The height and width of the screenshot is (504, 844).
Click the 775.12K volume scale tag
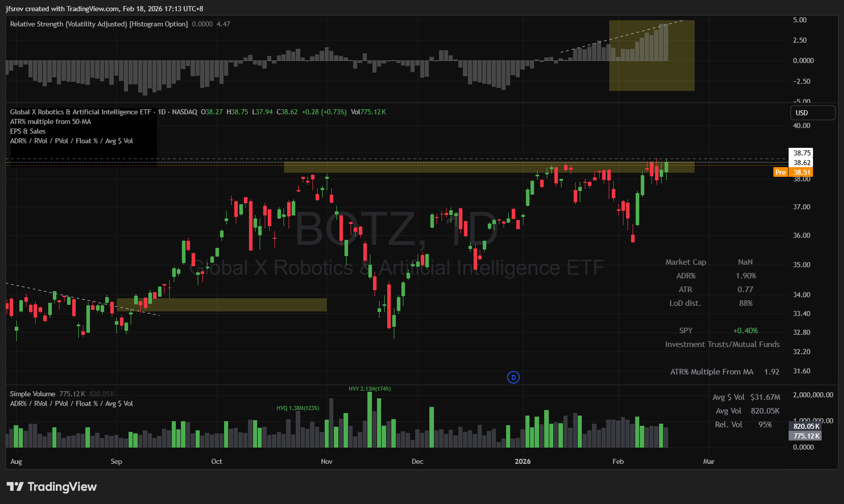[x=805, y=436]
